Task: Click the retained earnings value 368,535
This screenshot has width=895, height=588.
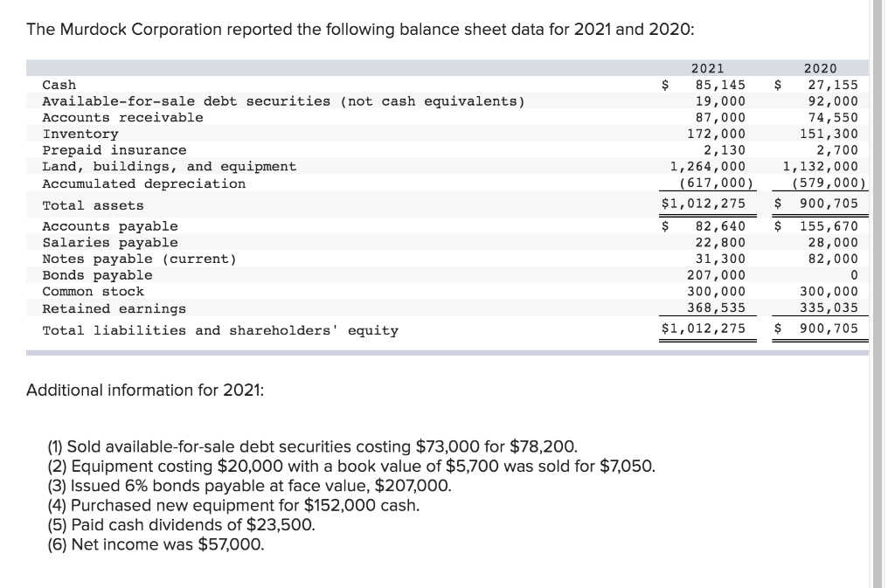Action: pos(717,308)
